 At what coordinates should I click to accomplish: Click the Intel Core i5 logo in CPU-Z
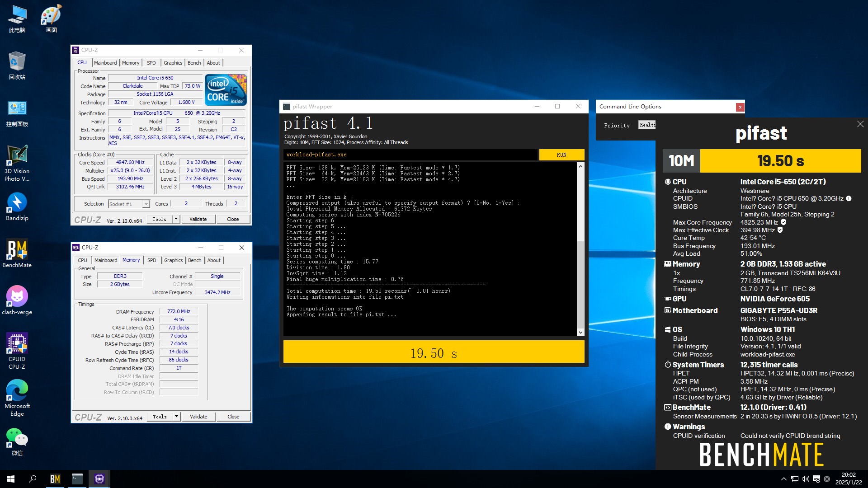pyautogui.click(x=226, y=89)
